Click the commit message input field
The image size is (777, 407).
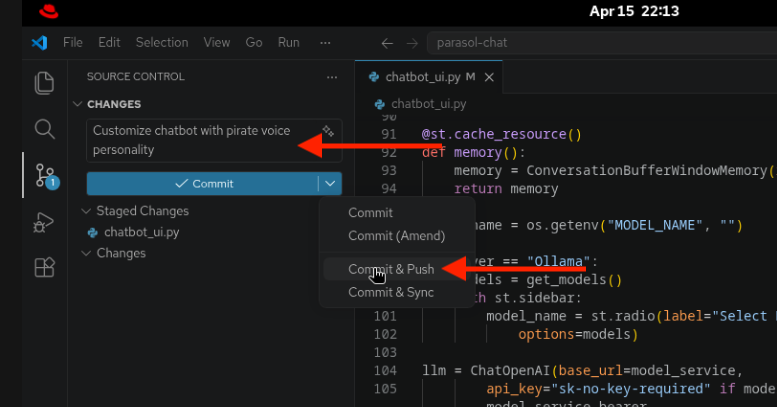coord(200,140)
